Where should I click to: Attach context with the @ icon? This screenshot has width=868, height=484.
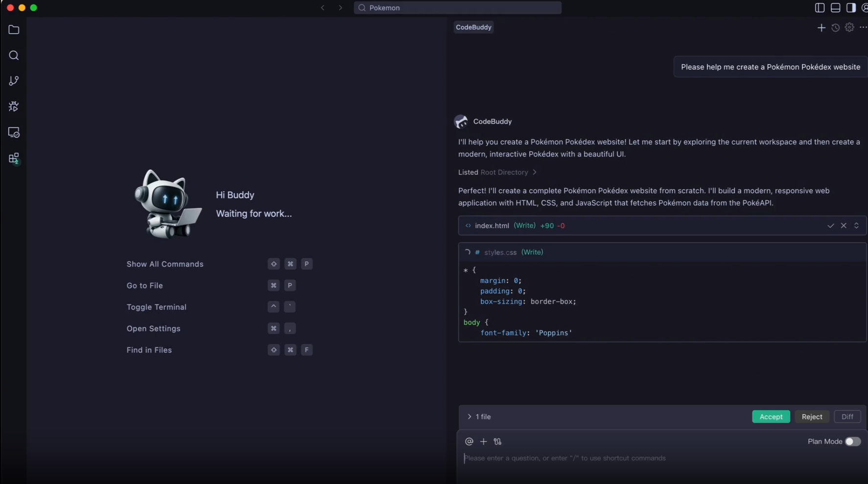pos(469,441)
